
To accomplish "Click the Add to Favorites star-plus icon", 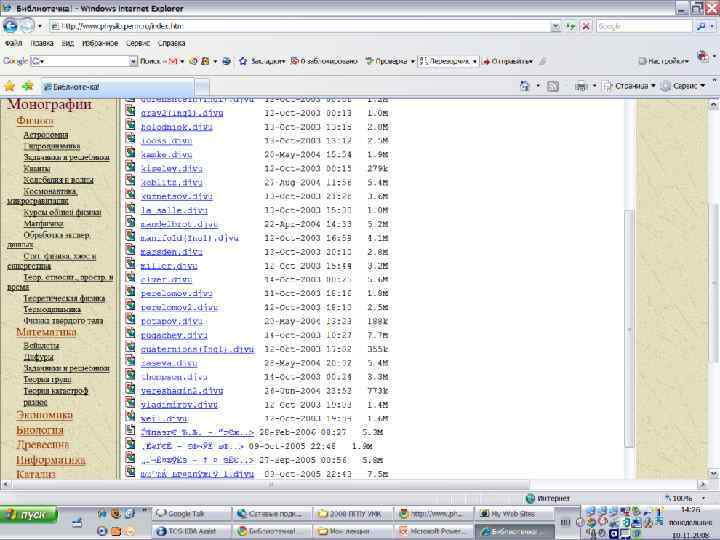I will coord(28,86).
